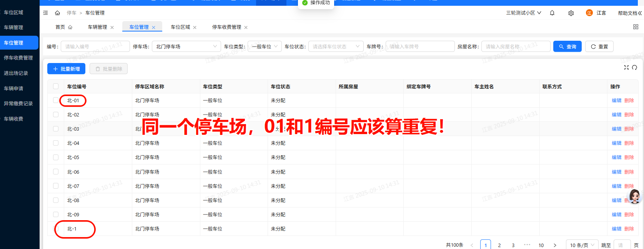Open the home icon in breadcrumb
This screenshot has width=644, height=249.
pos(57,13)
